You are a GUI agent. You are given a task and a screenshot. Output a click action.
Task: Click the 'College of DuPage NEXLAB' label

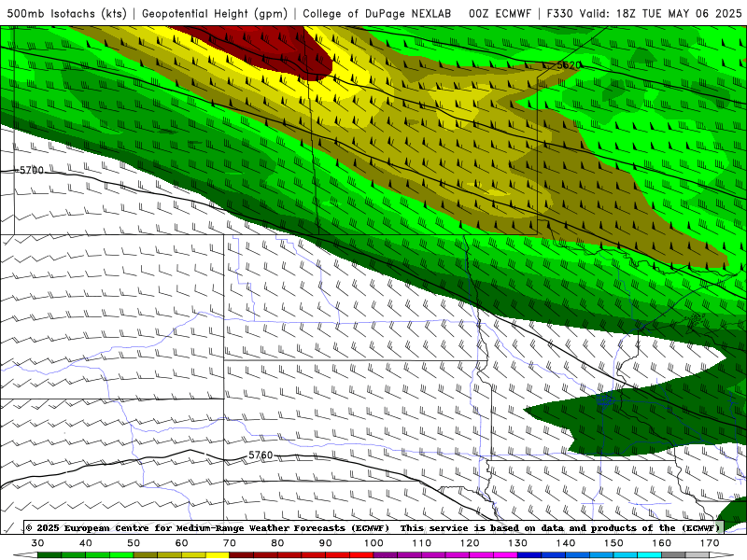(x=377, y=13)
